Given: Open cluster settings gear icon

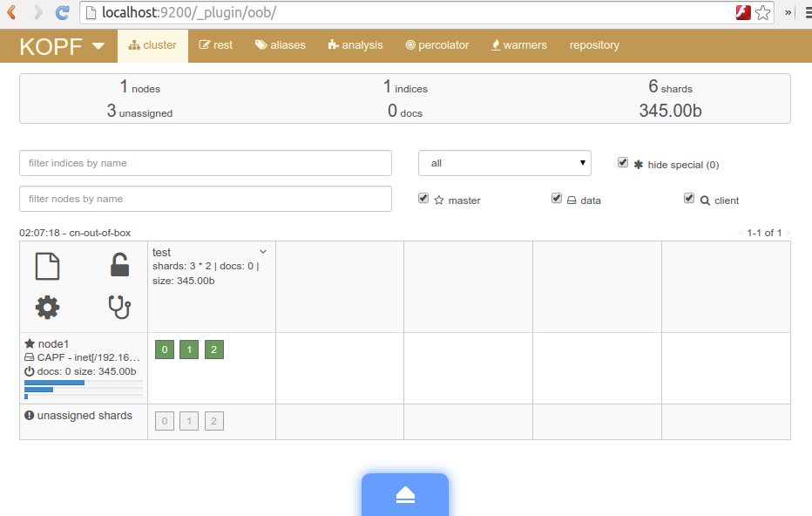Looking at the screenshot, I should click(x=47, y=307).
